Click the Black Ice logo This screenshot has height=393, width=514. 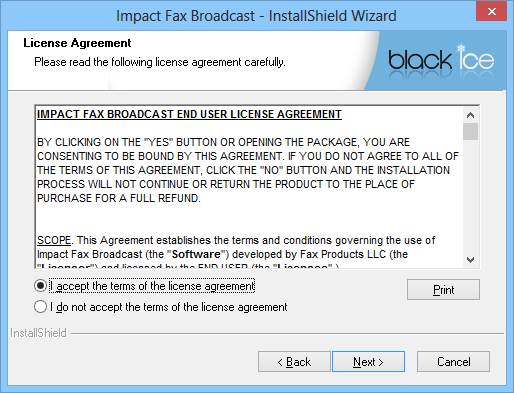click(x=441, y=59)
